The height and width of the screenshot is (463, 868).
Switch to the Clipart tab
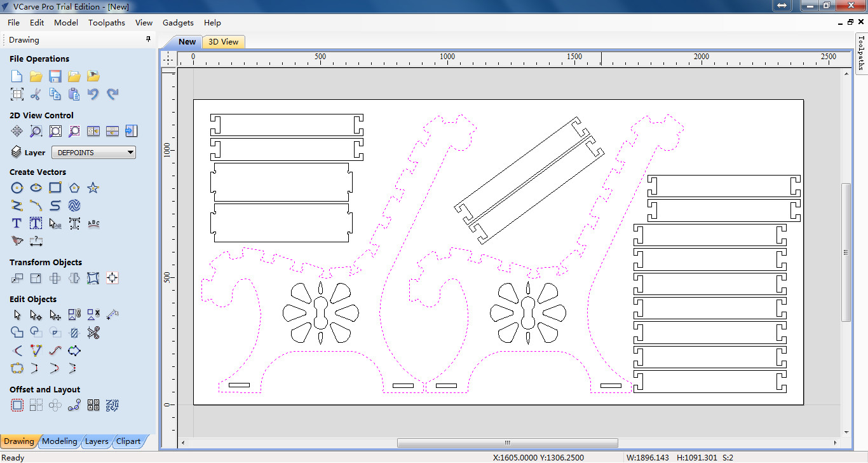pos(128,441)
